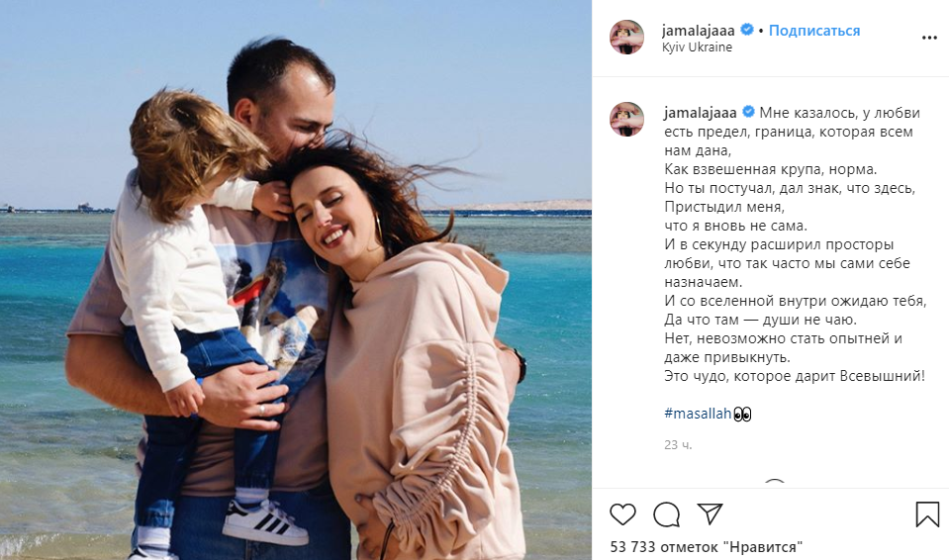Screen dimensions: 949x560
Task: Click the load more comments circle
Action: point(774,483)
